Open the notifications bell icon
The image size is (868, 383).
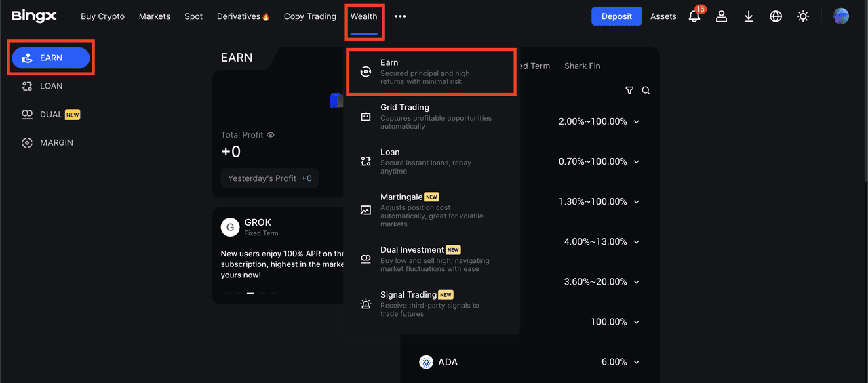coord(694,16)
